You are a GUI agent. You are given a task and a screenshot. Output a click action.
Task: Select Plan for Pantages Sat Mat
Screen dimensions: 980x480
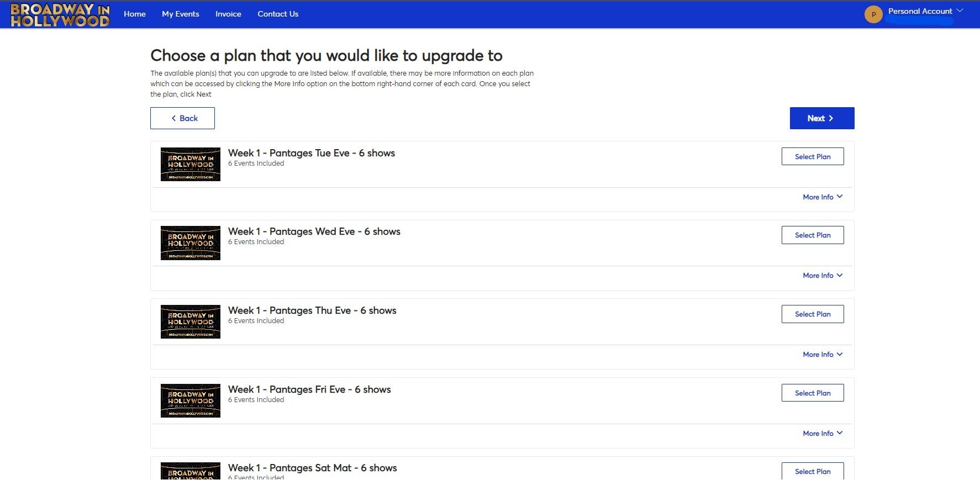coord(813,471)
